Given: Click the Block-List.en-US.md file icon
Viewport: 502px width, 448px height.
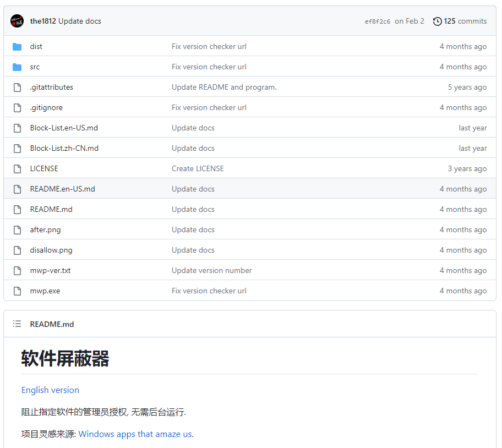Looking at the screenshot, I should pyautogui.click(x=17, y=128).
